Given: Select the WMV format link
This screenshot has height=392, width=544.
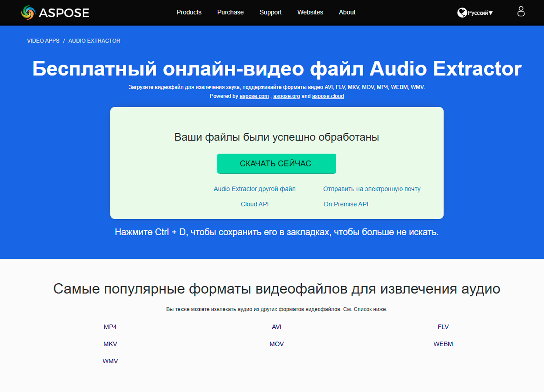Looking at the screenshot, I should point(110,361).
